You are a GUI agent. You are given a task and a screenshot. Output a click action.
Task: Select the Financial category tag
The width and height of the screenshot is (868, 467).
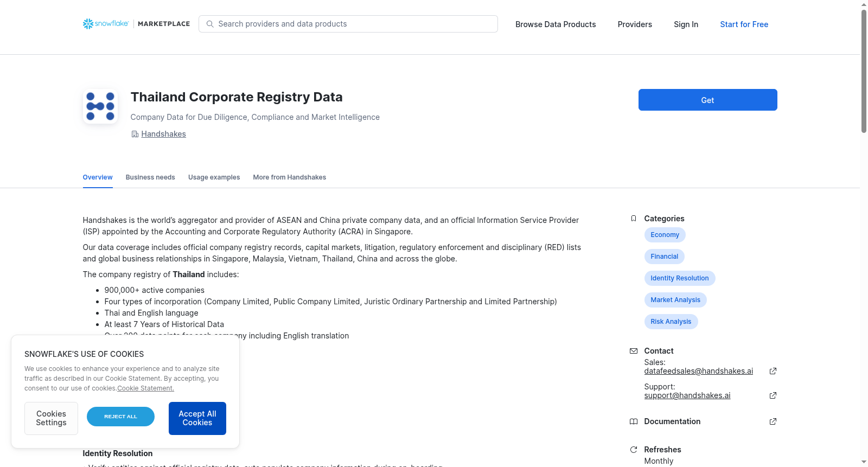tap(664, 257)
